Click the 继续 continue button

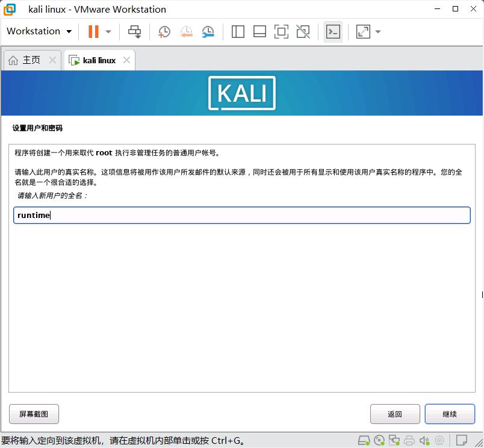pyautogui.click(x=450, y=414)
